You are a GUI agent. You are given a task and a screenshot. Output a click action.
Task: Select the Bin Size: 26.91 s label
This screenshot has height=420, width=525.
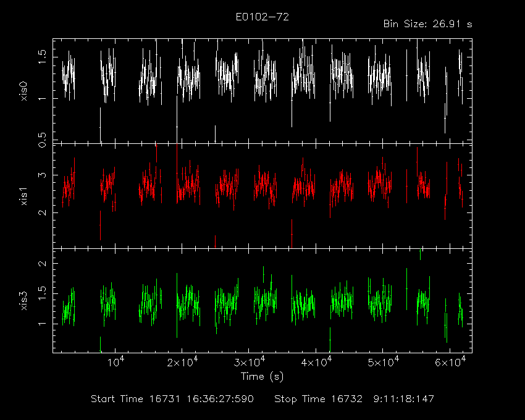(x=427, y=24)
